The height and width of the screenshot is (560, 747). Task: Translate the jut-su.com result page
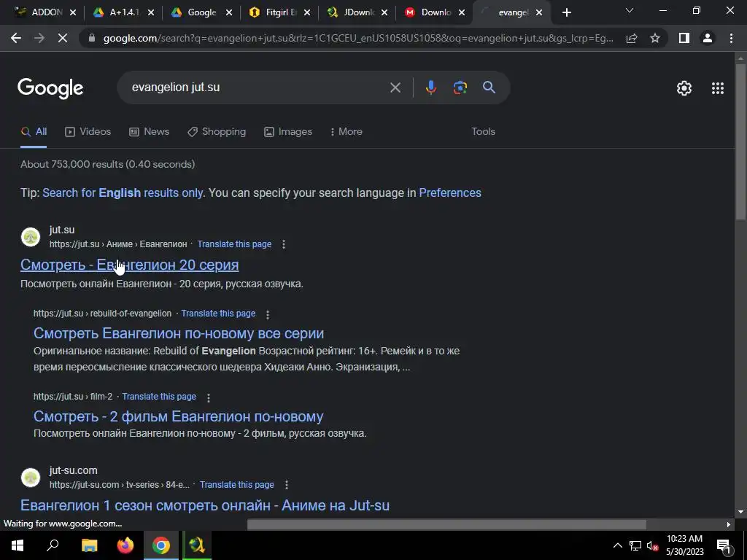(x=237, y=485)
